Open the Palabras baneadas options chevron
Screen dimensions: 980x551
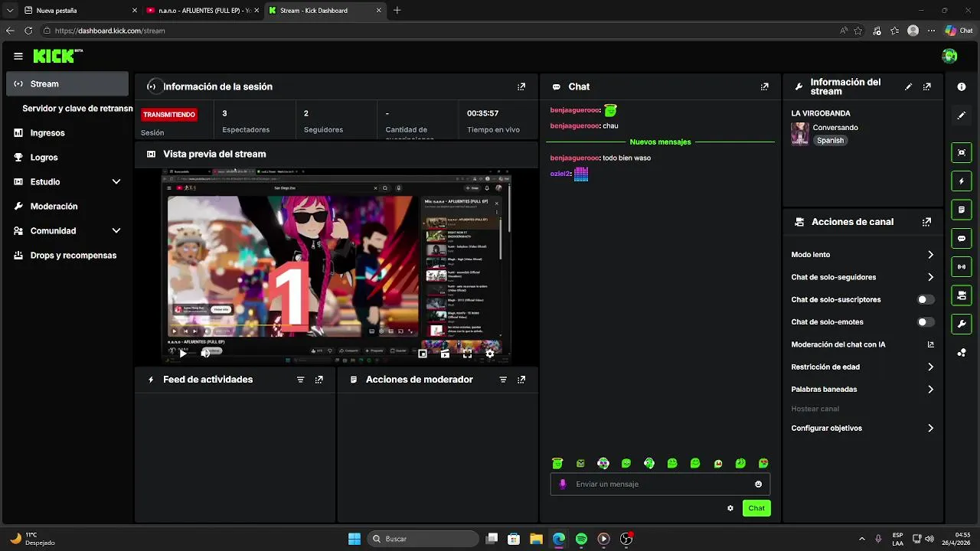[x=930, y=390]
